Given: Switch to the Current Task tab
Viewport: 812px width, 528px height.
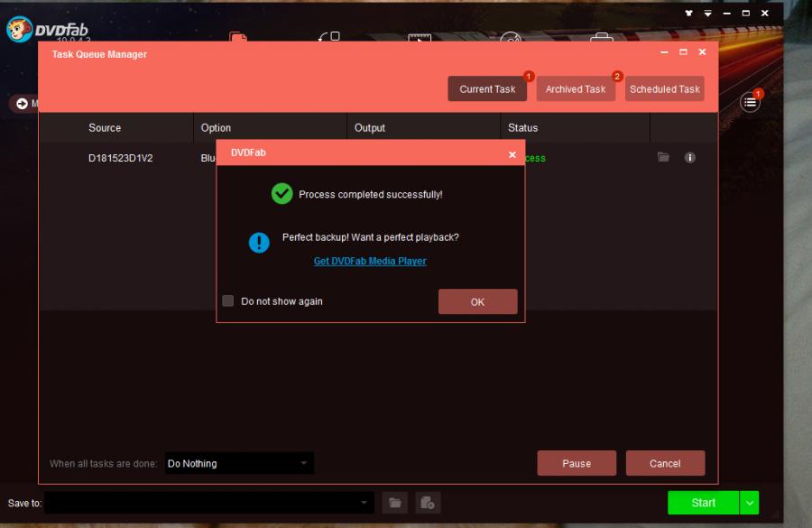Looking at the screenshot, I should click(x=487, y=88).
